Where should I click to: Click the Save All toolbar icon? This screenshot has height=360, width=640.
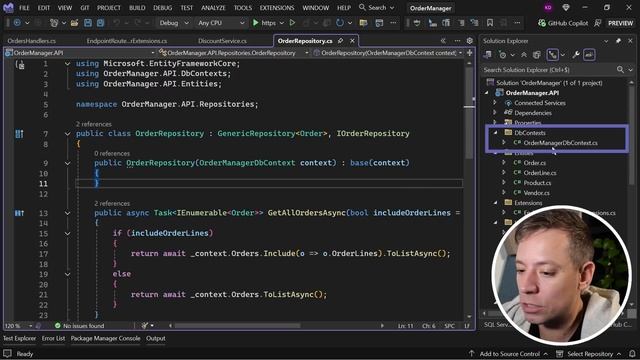click(x=100, y=23)
